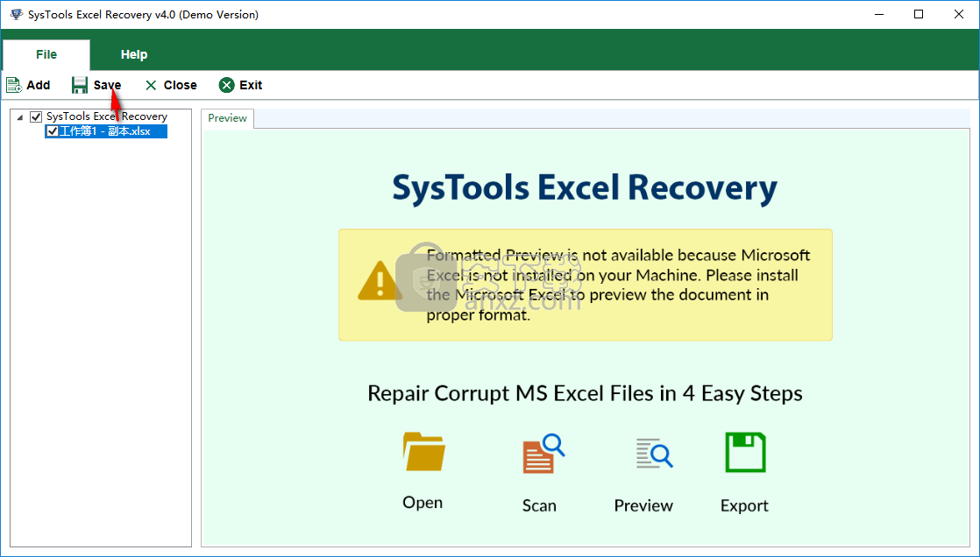Toggle the SysTools Excel Recovery root checkbox
980x557 pixels.
(36, 116)
